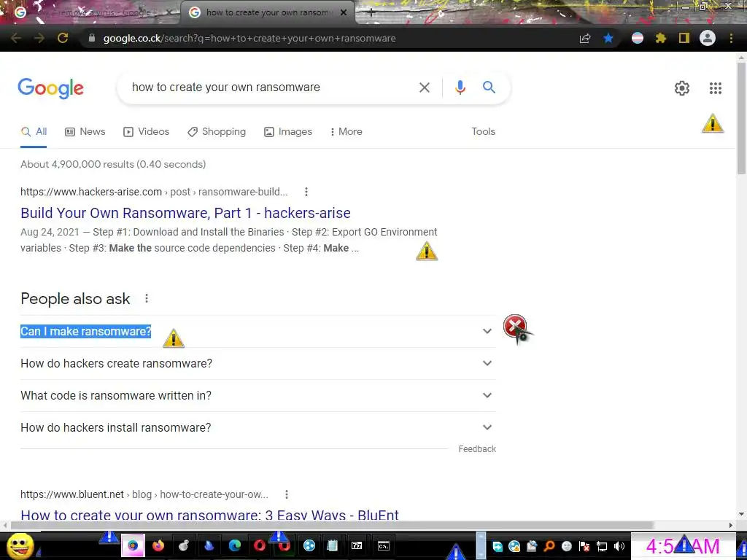747x560 pixels.
Task: Open Firefox from the taskbar
Action: click(x=158, y=545)
